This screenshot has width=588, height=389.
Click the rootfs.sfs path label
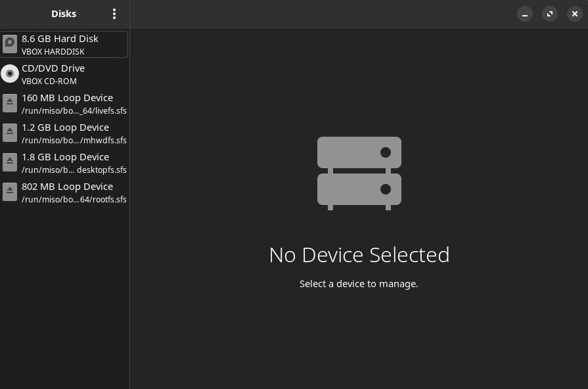coord(74,199)
